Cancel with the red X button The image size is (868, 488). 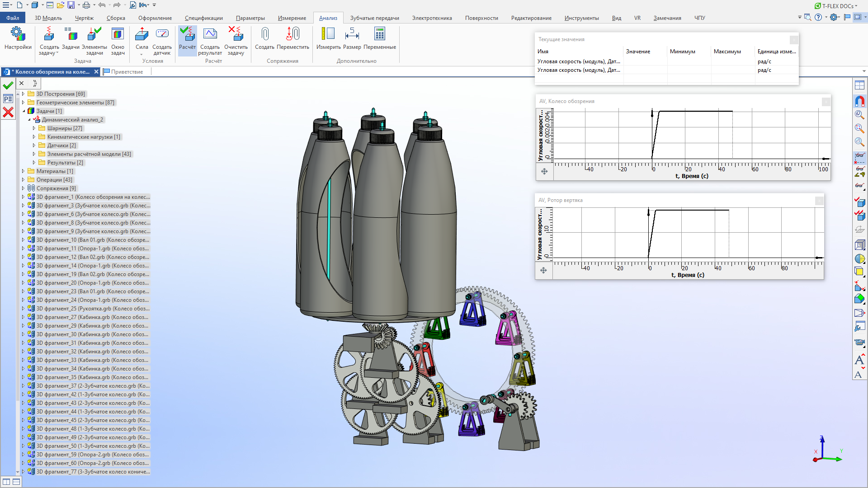(8, 112)
